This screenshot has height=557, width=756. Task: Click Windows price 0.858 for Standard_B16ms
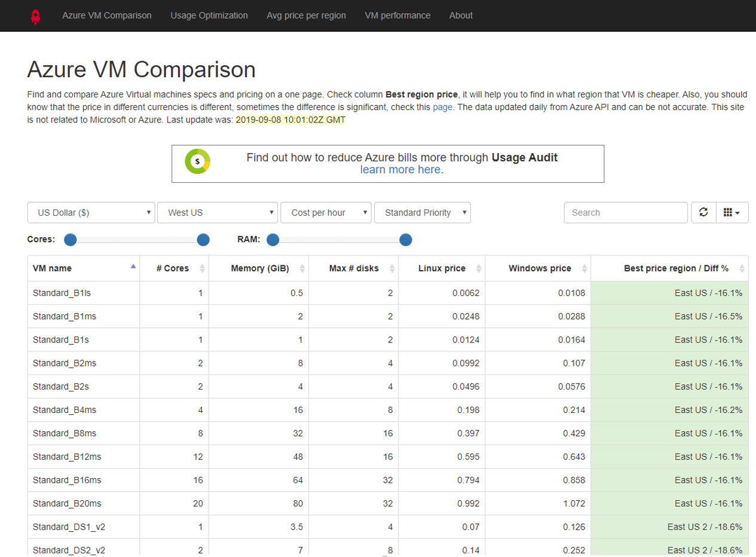574,480
